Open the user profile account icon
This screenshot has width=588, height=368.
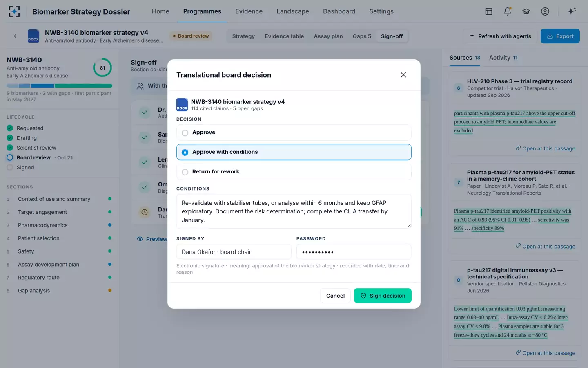tap(545, 11)
